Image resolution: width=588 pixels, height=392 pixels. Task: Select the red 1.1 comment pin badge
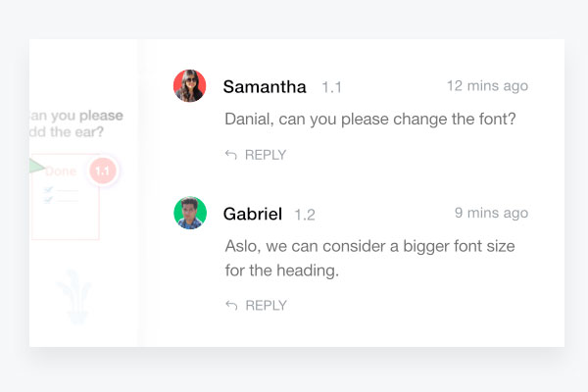click(102, 171)
